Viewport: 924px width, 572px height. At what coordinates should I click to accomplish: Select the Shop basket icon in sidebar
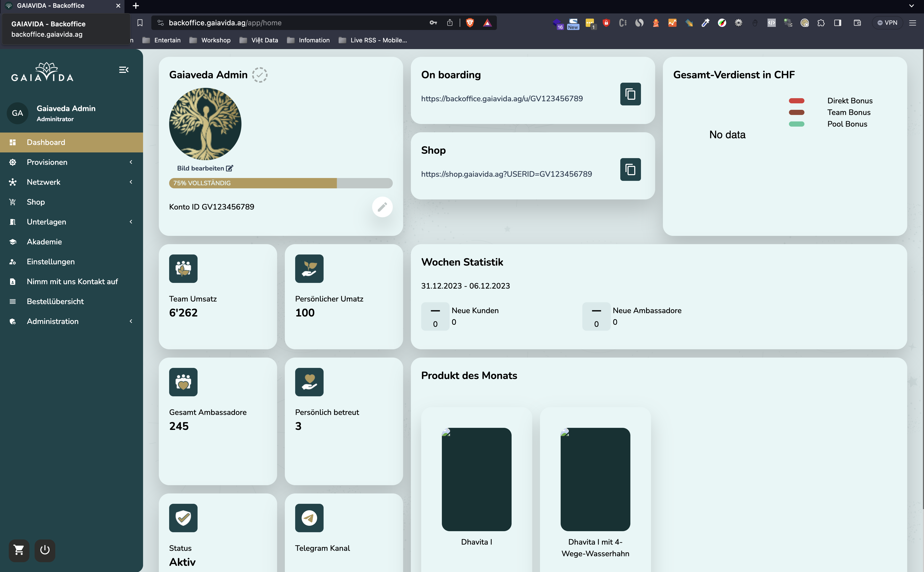coord(13,202)
